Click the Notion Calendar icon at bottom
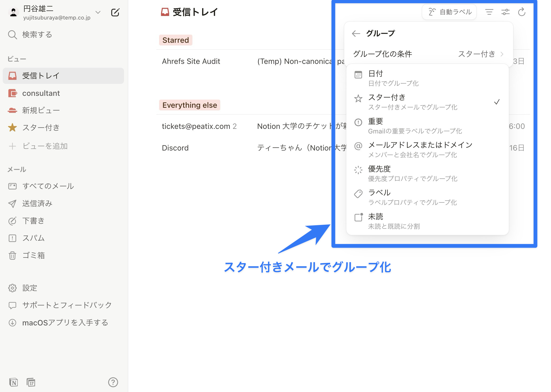551x392 pixels. [31, 382]
